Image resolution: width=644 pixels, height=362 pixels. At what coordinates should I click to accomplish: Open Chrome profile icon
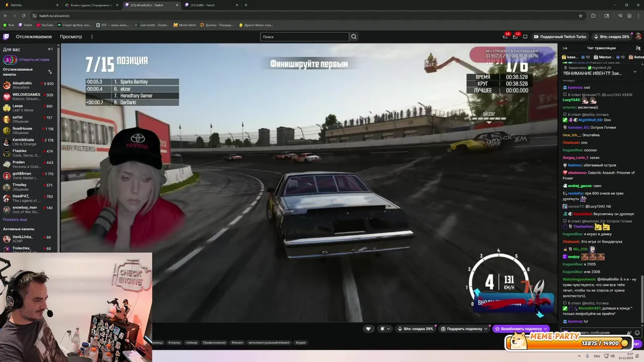pos(629,16)
